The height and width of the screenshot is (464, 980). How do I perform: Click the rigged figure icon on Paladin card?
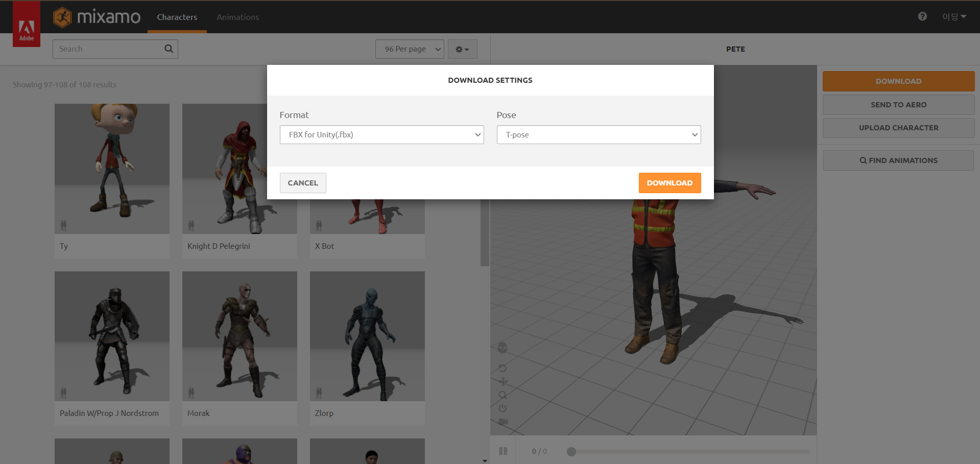click(63, 393)
